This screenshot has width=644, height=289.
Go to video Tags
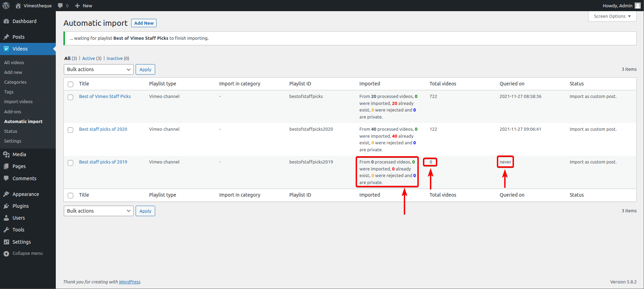point(9,92)
